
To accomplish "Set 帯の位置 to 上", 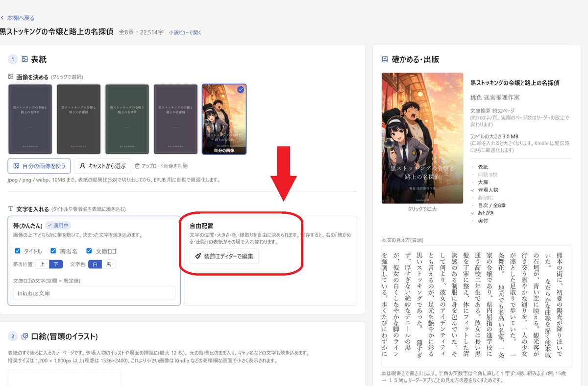I will (42, 264).
